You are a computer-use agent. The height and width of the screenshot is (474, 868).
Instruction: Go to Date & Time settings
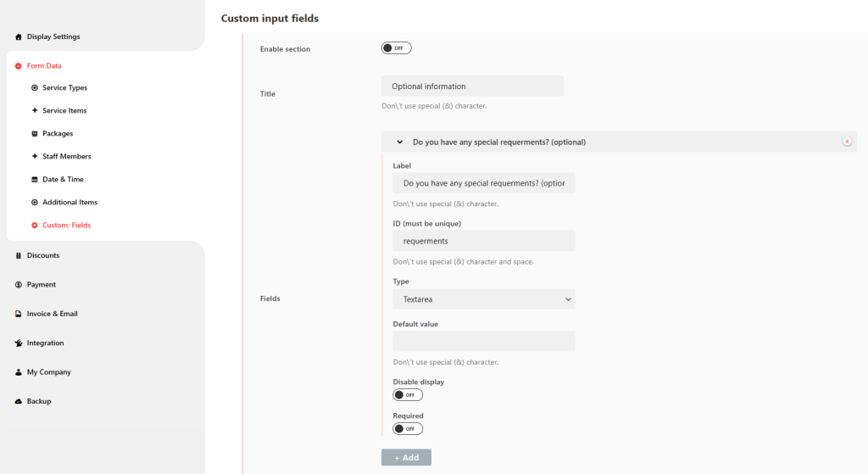tap(63, 180)
